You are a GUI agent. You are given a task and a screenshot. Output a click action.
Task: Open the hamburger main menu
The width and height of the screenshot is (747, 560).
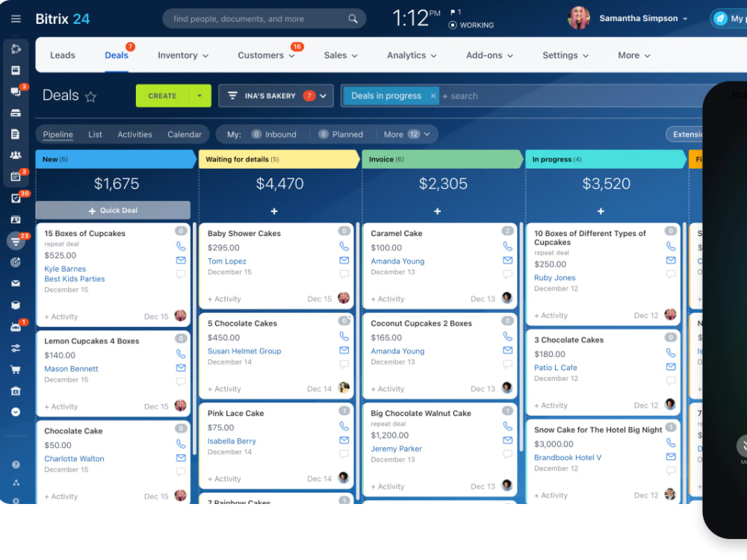pos(16,19)
